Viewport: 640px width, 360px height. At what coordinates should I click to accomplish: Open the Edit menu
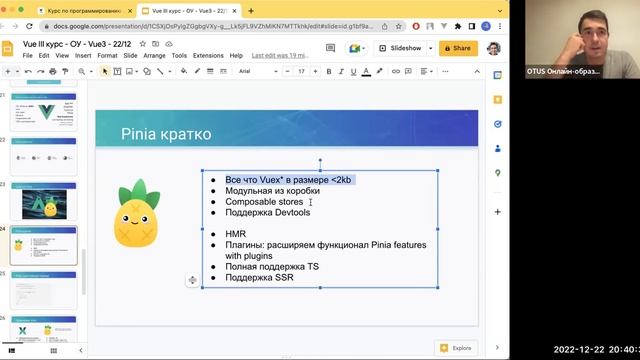point(44,56)
